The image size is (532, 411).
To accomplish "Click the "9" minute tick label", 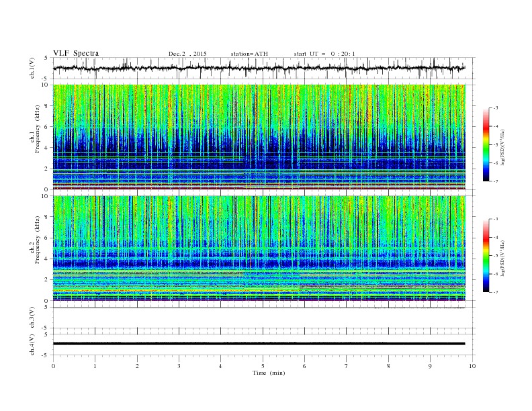I will 430,366.
